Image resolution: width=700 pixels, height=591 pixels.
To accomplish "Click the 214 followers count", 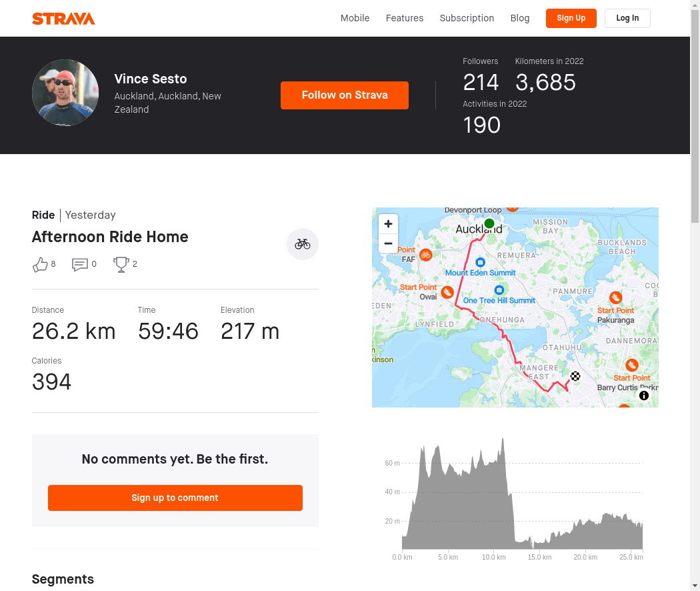I will [x=481, y=82].
